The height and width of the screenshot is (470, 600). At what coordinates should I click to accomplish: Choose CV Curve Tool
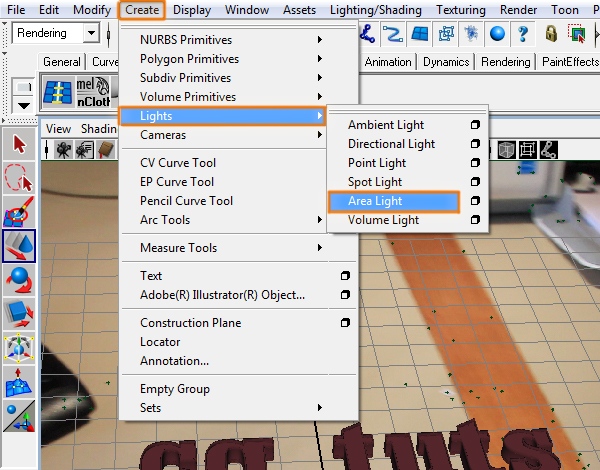tap(178, 163)
